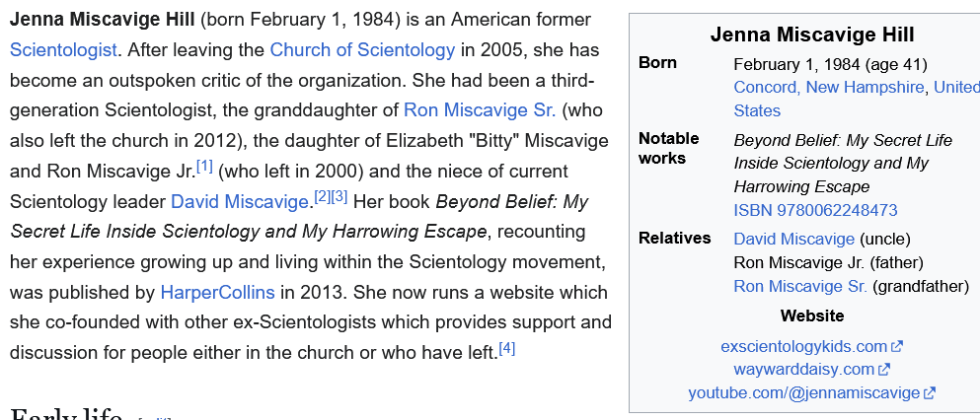Open the ISBN 9780062248473 link
Viewport: 980px width, 420px height.
[x=815, y=210]
